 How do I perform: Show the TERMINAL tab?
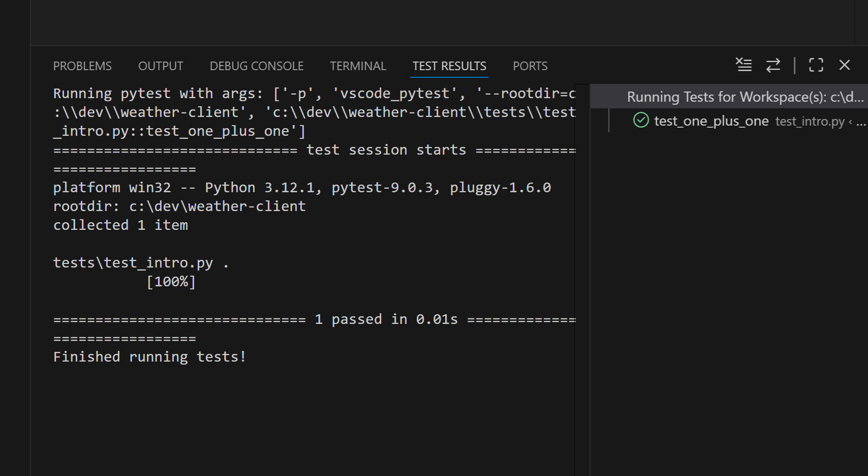tap(358, 66)
